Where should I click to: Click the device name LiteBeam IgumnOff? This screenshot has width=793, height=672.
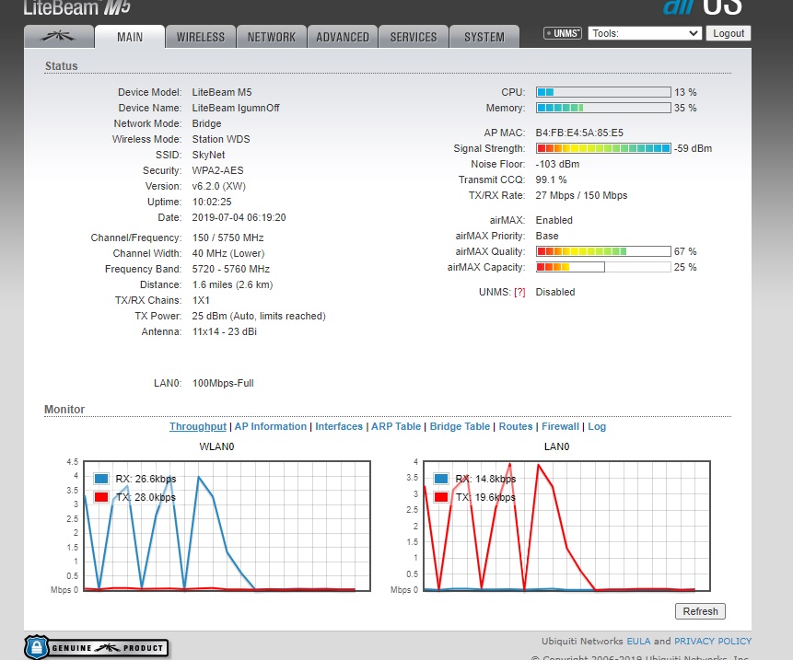click(x=236, y=108)
